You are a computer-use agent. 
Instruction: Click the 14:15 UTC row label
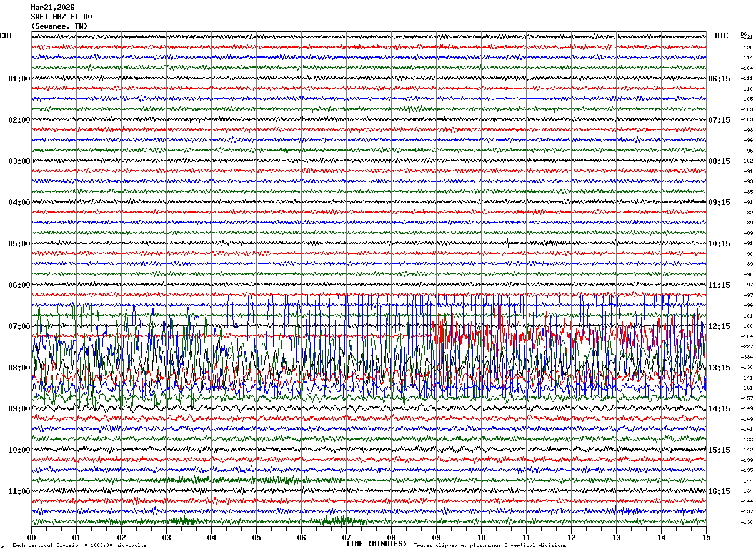pos(719,409)
